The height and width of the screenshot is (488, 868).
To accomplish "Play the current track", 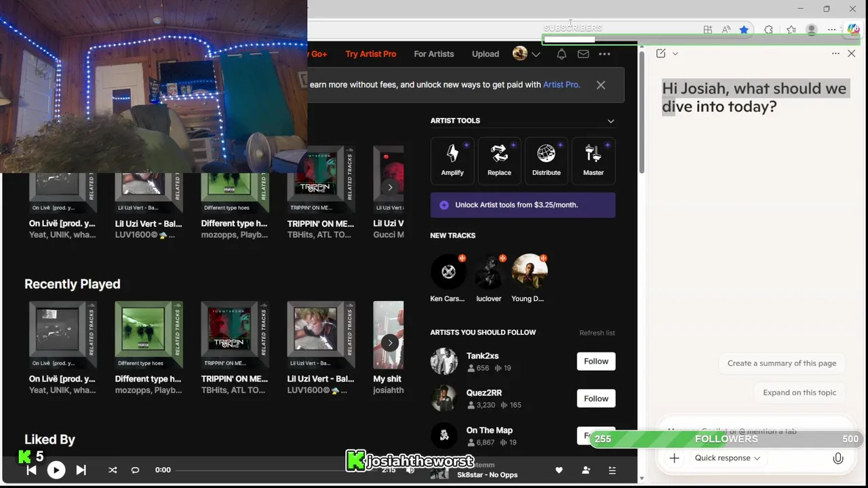I will point(56,470).
